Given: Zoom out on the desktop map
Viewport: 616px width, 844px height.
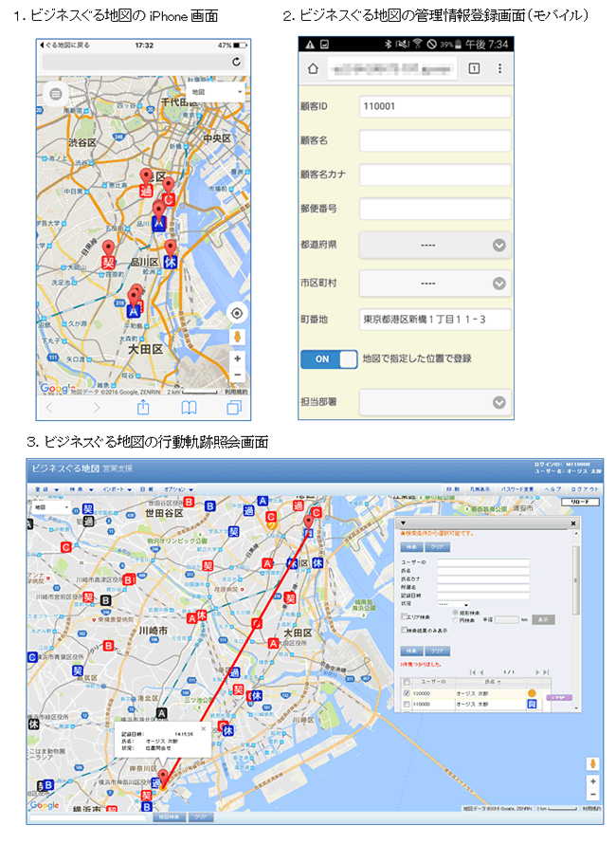Looking at the screenshot, I should tap(593, 795).
